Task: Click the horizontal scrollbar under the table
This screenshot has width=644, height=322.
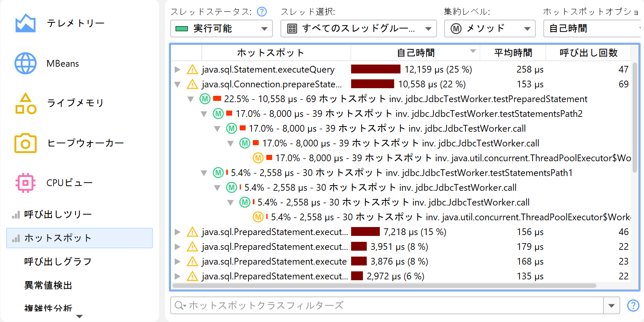Action: click(x=384, y=286)
